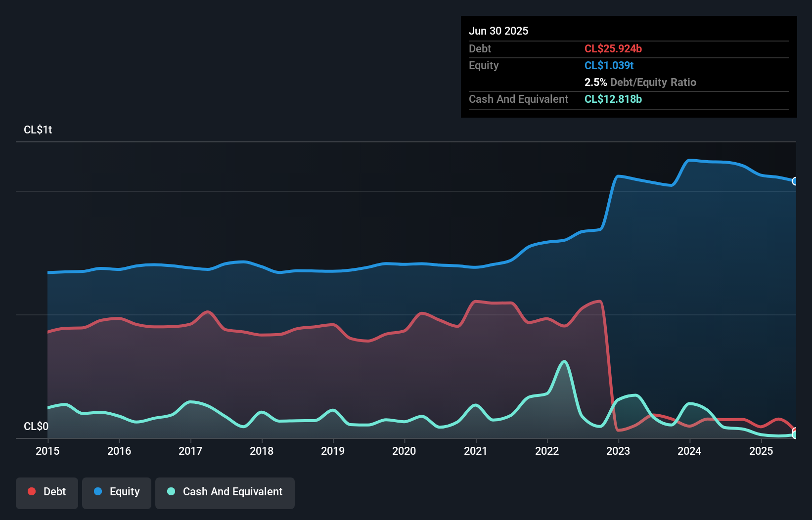812x520 pixels.
Task: Click the Cash And Equivalent tooltip row label
Action: coord(518,99)
